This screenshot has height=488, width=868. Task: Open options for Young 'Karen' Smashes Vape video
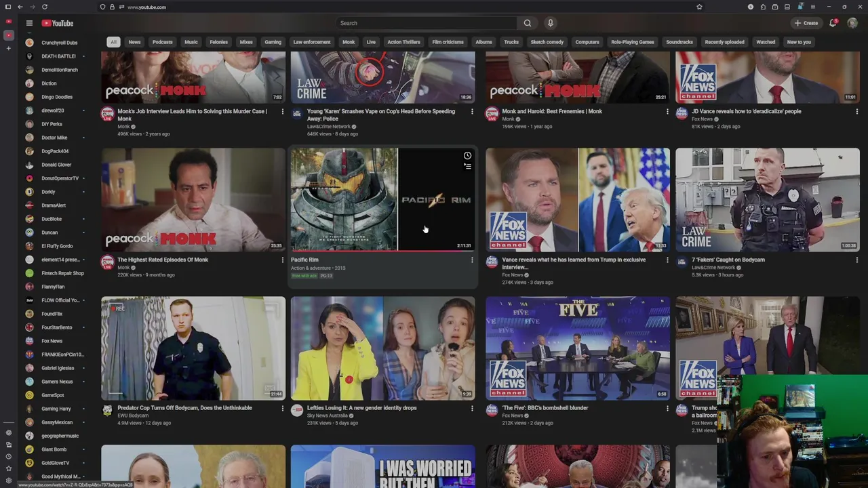click(x=472, y=111)
